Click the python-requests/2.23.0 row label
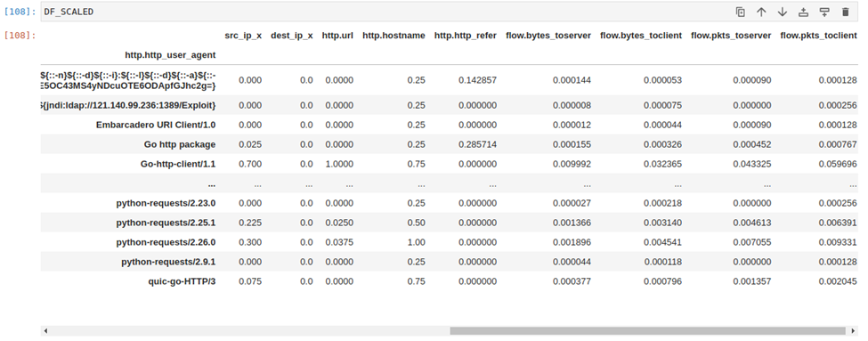Viewport: 868px width, 341px height. click(x=166, y=203)
